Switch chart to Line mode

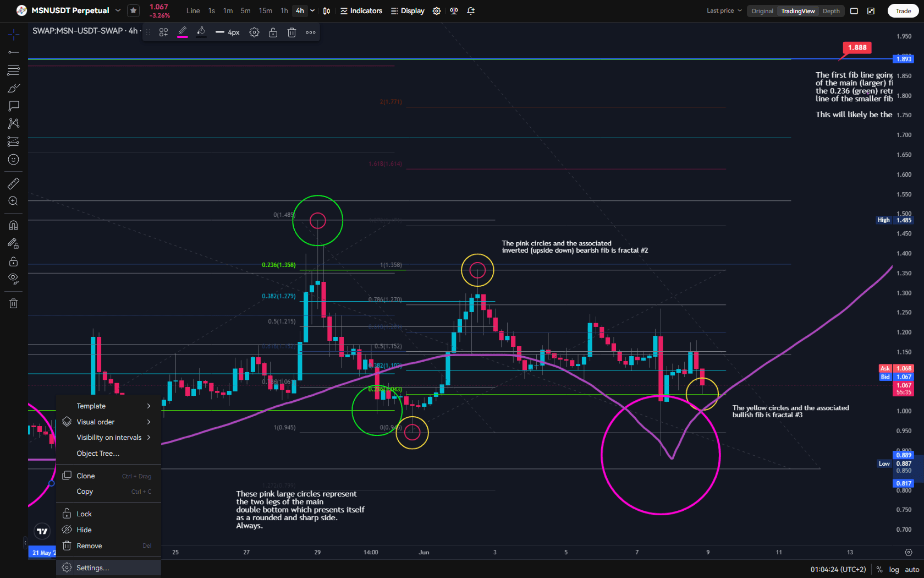click(193, 10)
